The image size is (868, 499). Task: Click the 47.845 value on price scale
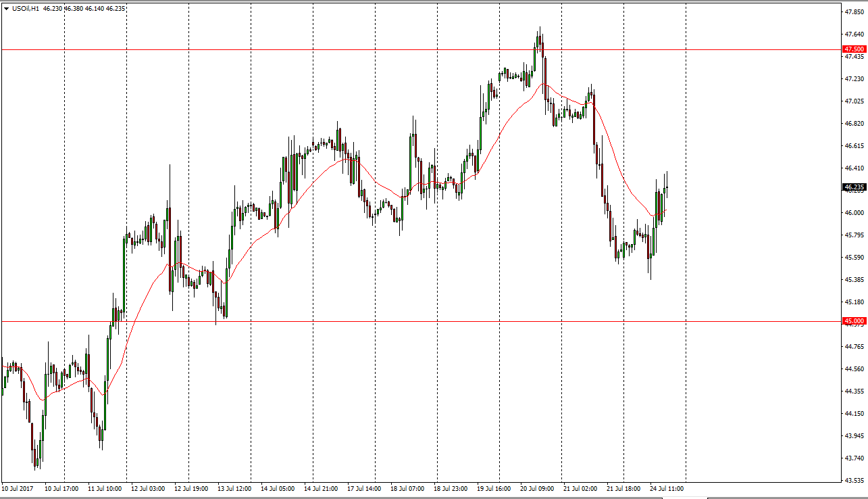pos(854,11)
